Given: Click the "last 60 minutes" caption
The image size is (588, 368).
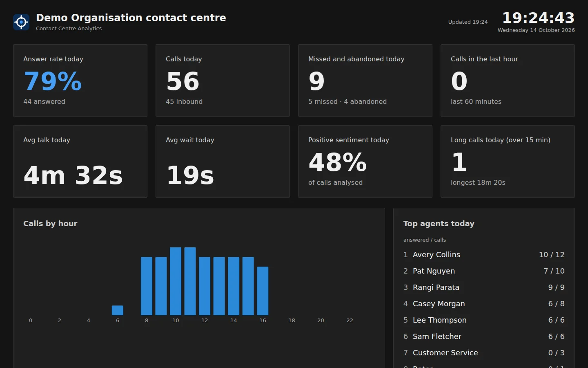Looking at the screenshot, I should 476,101.
